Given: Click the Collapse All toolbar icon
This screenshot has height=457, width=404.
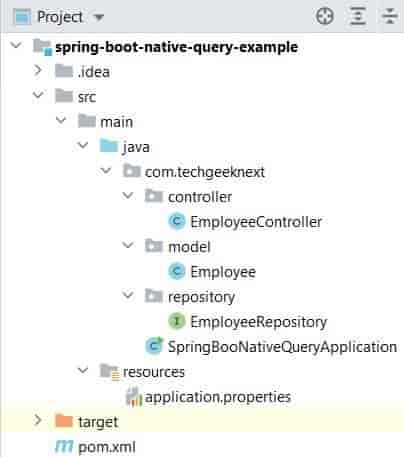Looking at the screenshot, I should [x=390, y=16].
